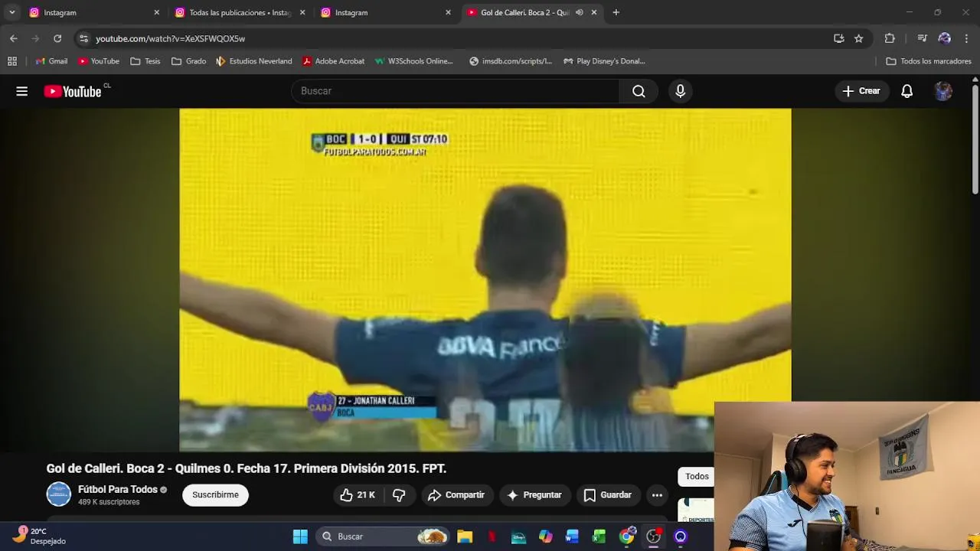980x551 pixels.
Task: Click the install app icon in address bar
Action: click(x=839, y=38)
